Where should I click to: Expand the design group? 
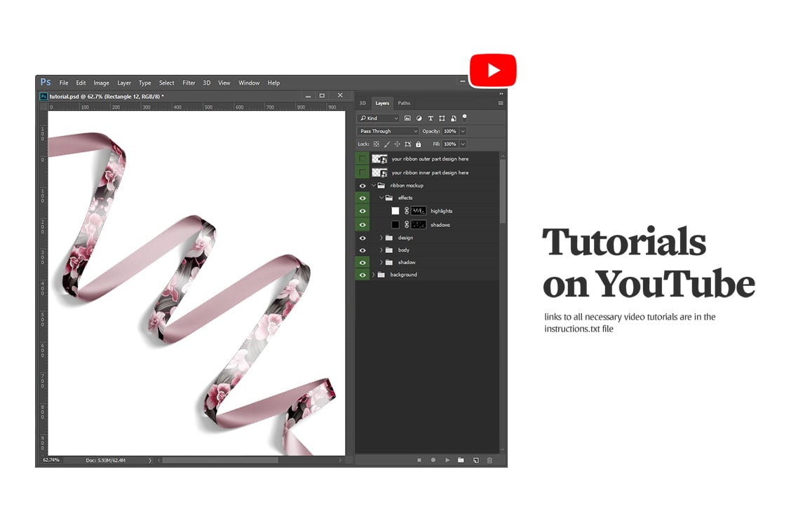pyautogui.click(x=381, y=238)
